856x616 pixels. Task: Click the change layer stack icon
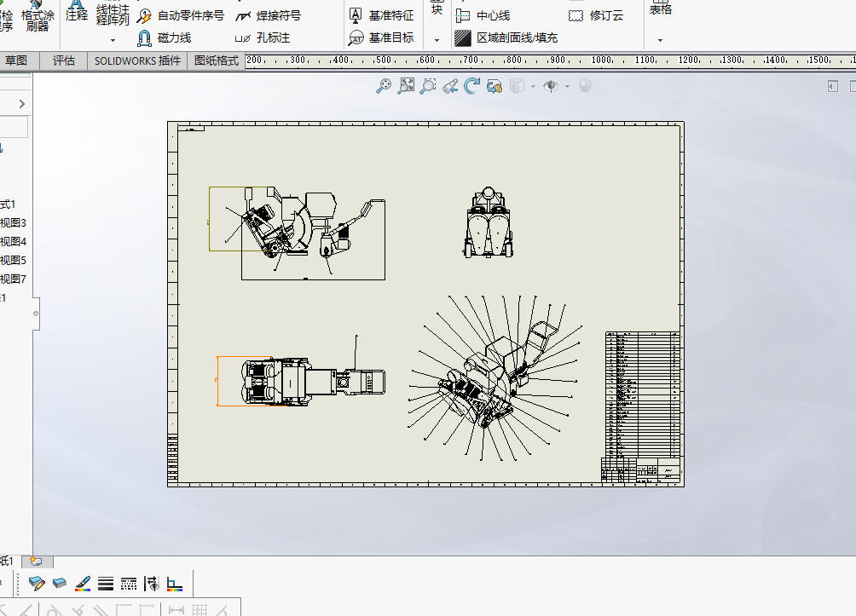point(60,584)
